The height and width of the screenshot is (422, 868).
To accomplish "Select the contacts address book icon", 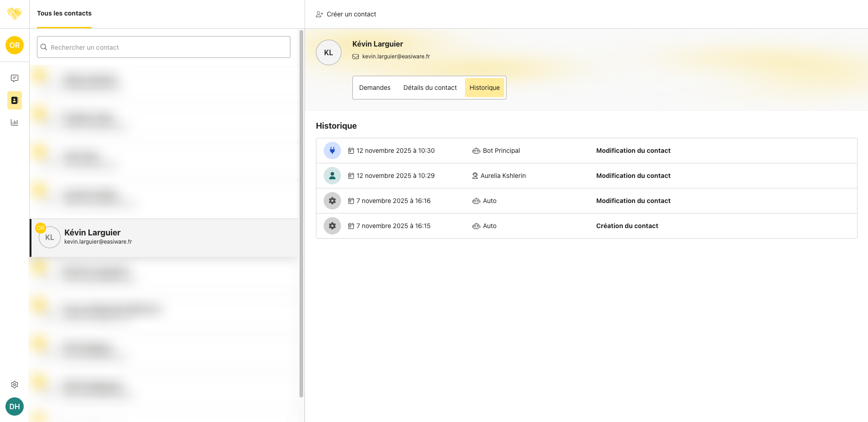I will 15,100.
